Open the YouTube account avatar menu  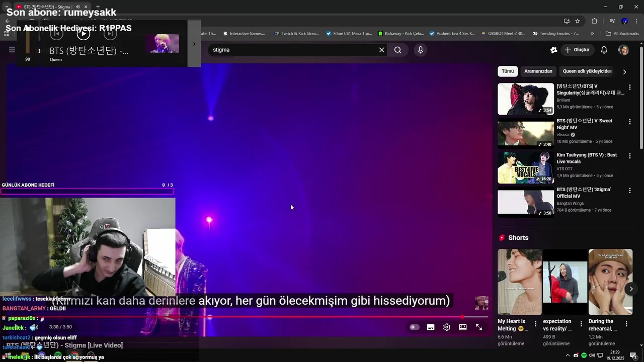click(623, 50)
